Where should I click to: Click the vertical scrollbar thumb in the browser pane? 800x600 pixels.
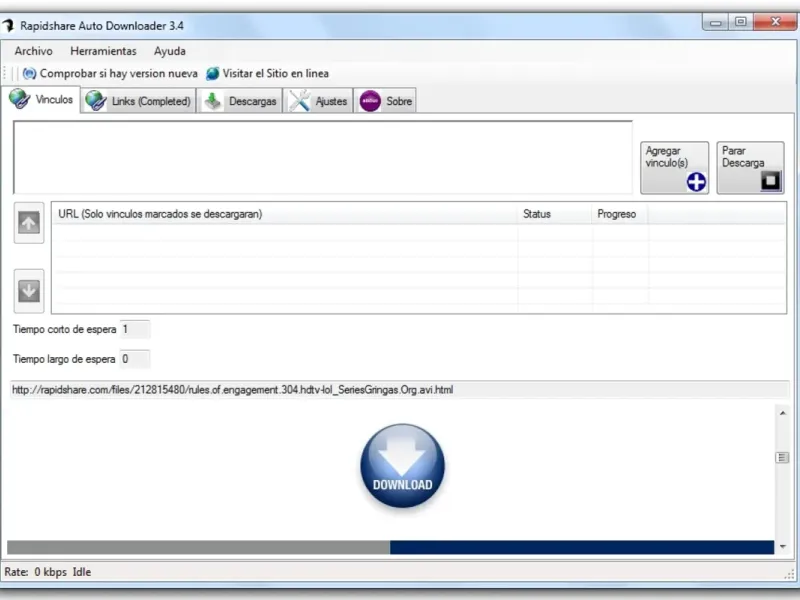click(x=782, y=458)
